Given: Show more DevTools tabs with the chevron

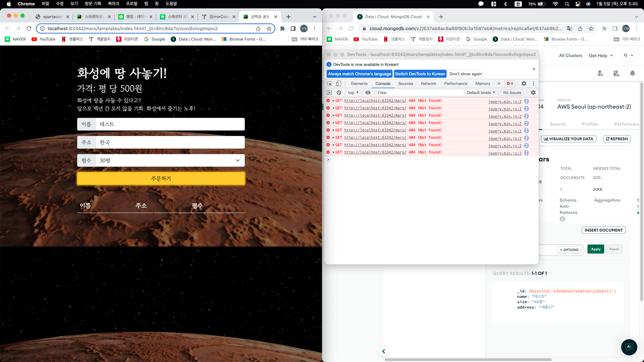Looking at the screenshot, I should pos(499,84).
